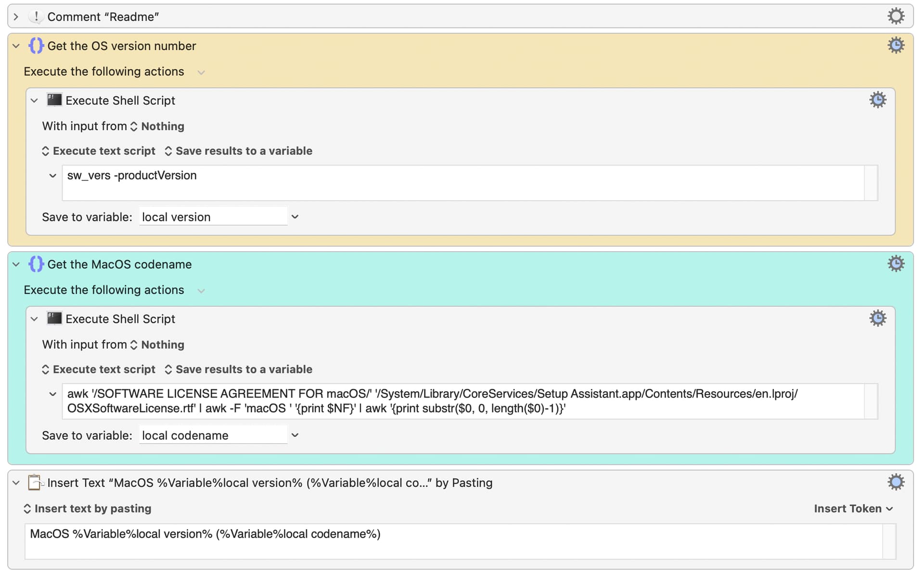Open gear menu for the Comment "Readme" action
The height and width of the screenshot is (577, 924).
pos(896,16)
